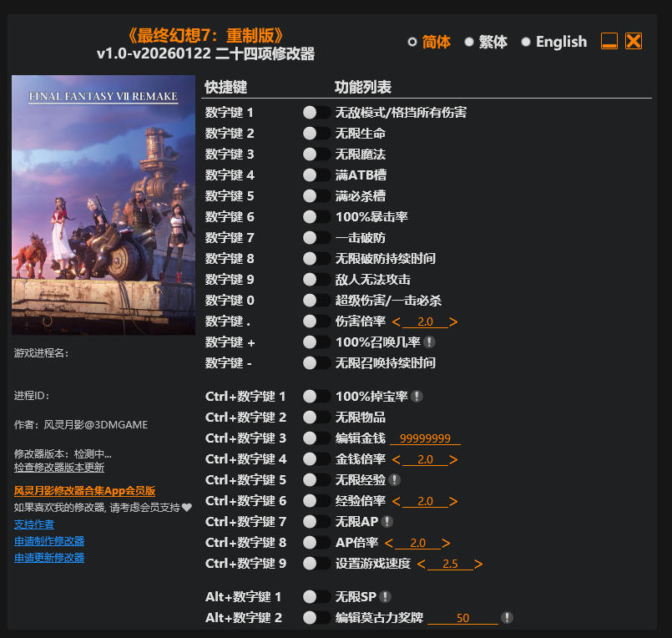
Task: Toggle 无限破防持续时间 switch
Action: pyautogui.click(x=316, y=259)
